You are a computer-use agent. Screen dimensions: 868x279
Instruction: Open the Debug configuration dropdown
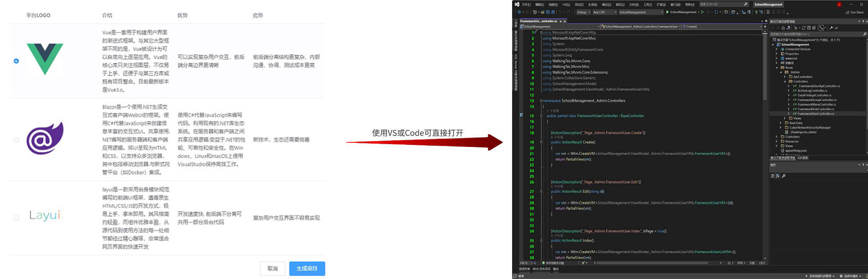click(583, 12)
